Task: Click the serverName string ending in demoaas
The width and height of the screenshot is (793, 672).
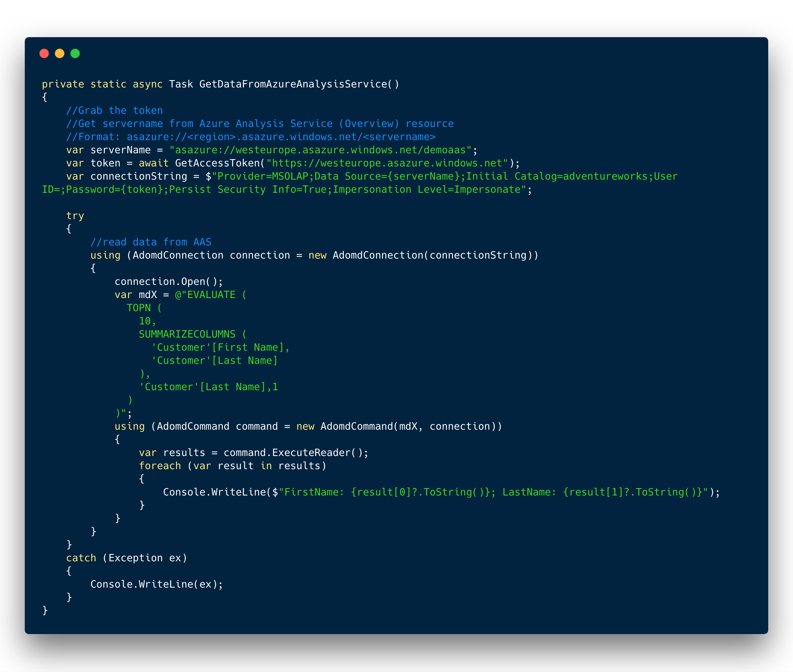Action: click(x=321, y=150)
